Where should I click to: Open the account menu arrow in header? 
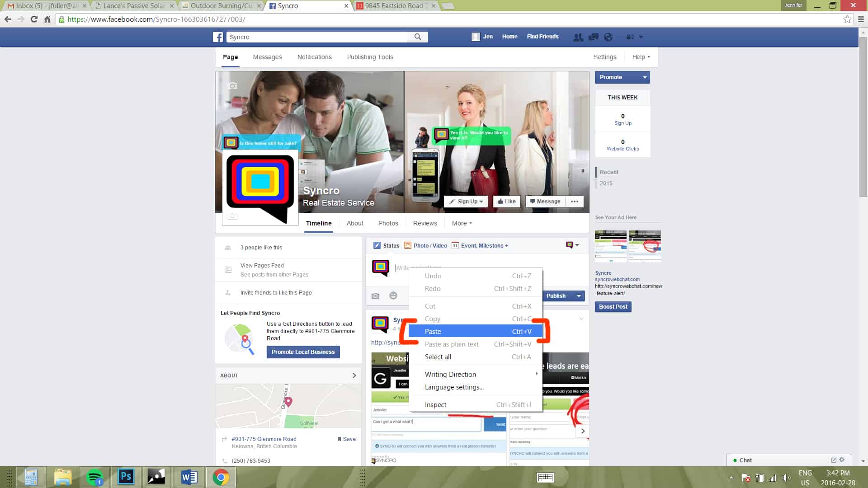click(x=641, y=37)
